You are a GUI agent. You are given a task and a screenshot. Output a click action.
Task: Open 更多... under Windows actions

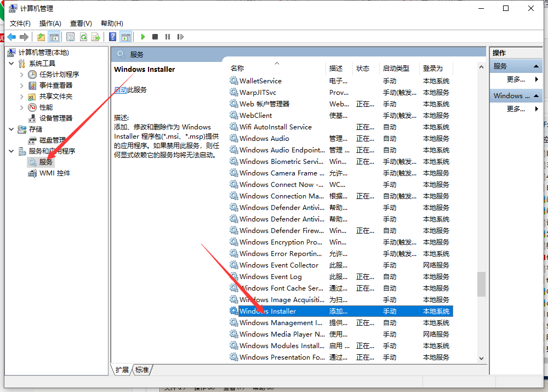click(516, 109)
